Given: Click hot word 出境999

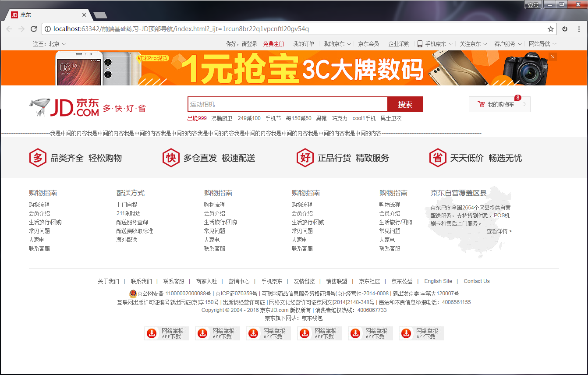Looking at the screenshot, I should (x=197, y=118).
